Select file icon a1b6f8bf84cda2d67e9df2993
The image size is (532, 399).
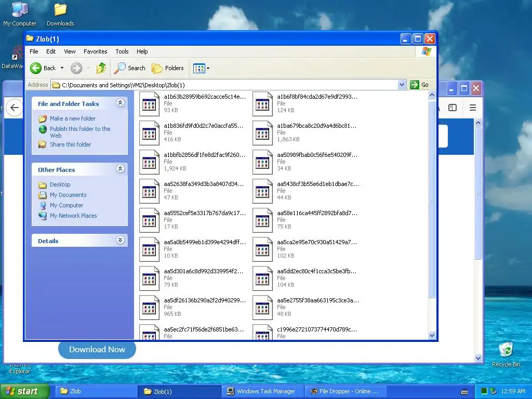pos(262,104)
